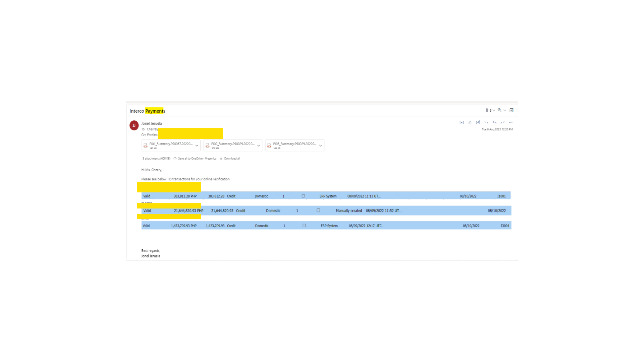Click the Forward arrow icon
Image resolution: width=644 pixels, height=362 pixels.
click(502, 122)
